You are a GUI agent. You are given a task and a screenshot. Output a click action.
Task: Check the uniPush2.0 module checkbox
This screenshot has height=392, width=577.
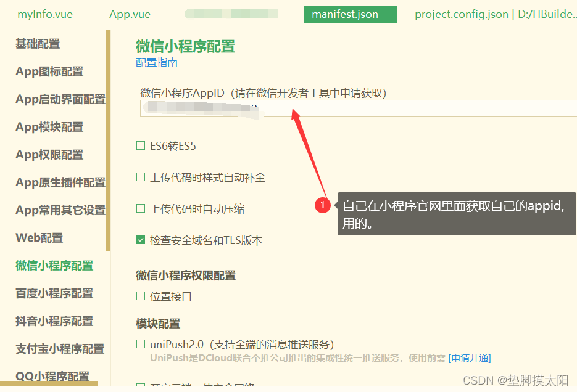141,344
